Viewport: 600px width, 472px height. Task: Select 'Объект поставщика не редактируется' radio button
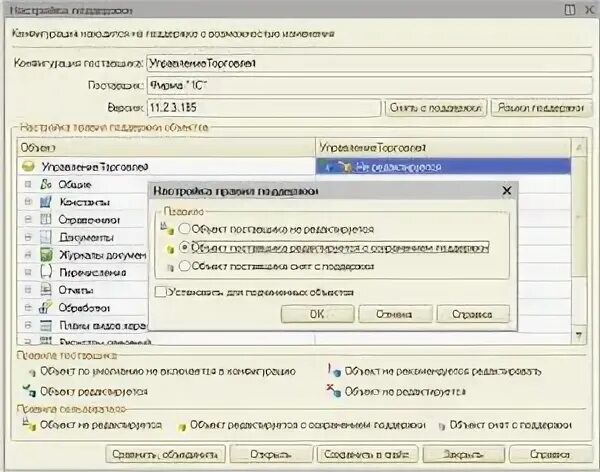(184, 229)
